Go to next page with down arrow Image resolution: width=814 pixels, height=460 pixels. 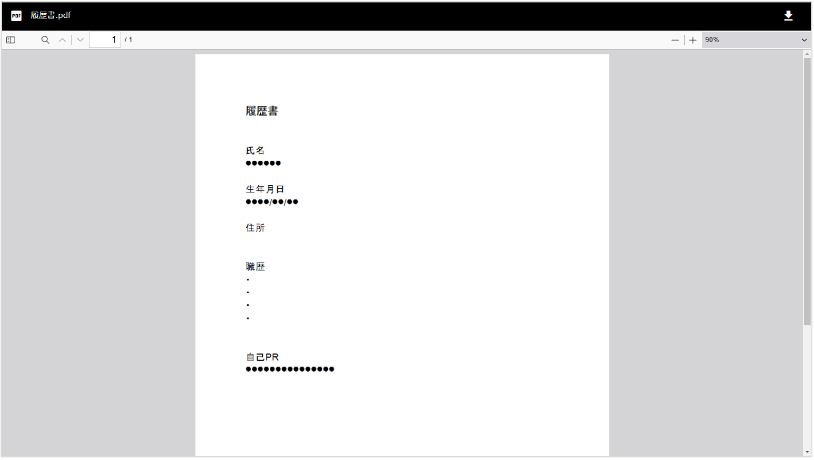coord(80,40)
